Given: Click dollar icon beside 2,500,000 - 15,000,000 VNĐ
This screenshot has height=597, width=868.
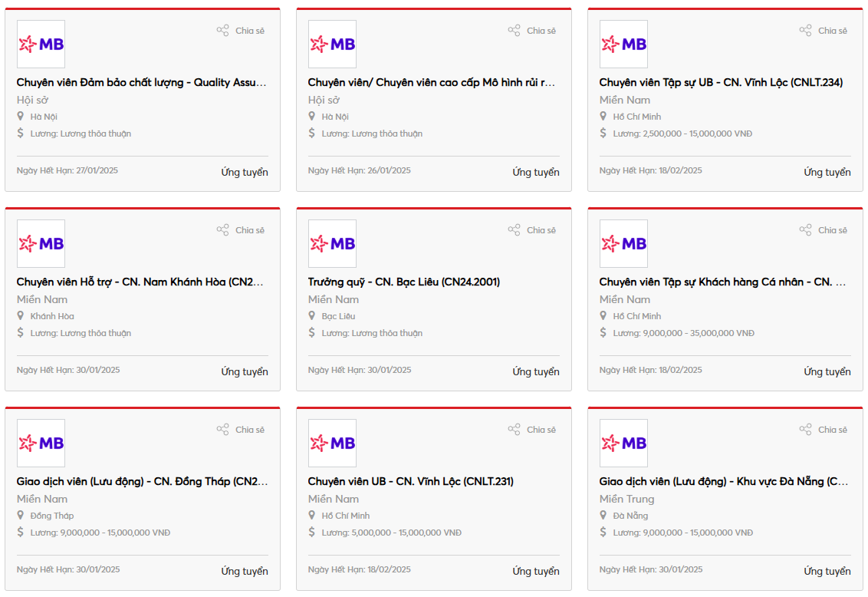Looking at the screenshot, I should (603, 133).
